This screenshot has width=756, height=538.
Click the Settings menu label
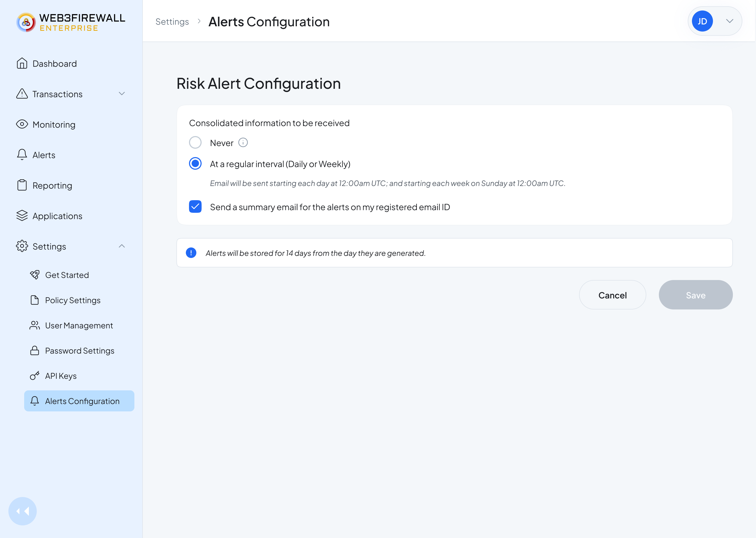[49, 246]
